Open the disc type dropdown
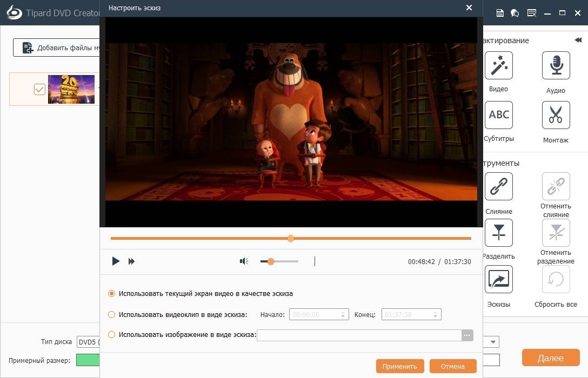The height and width of the screenshot is (378, 588). (89, 342)
